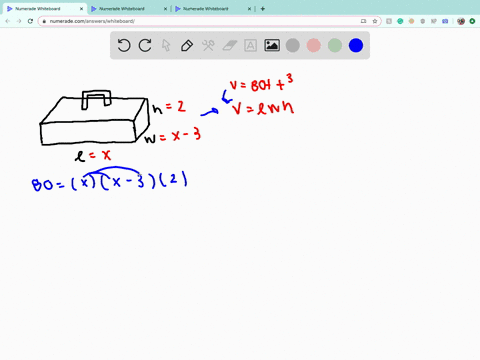480x360 pixels.
Task: Undo the last whiteboard stroke
Action: pos(124,45)
